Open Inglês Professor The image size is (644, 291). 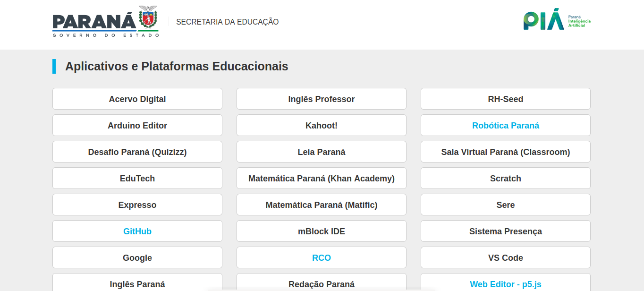point(322,99)
